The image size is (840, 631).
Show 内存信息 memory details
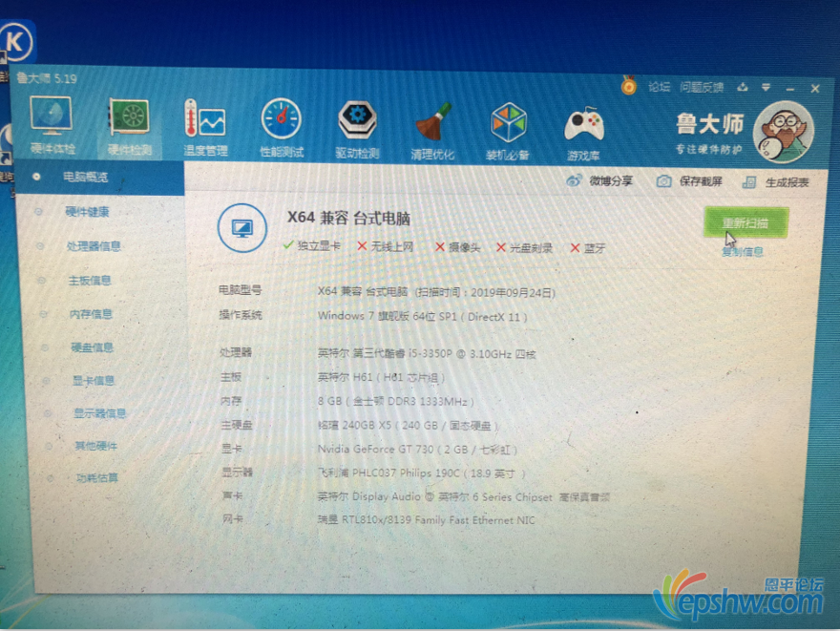tap(91, 314)
